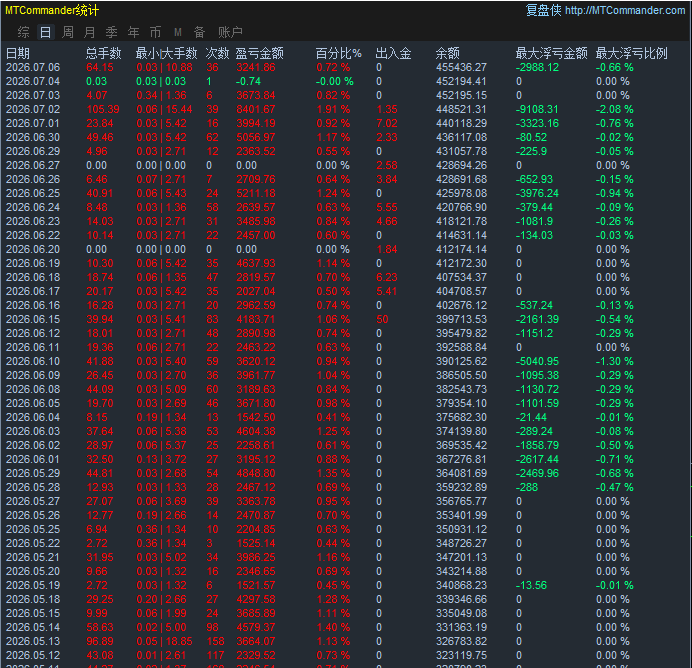Click the 百分比% column header
This screenshot has width=692, height=668.
pos(338,53)
